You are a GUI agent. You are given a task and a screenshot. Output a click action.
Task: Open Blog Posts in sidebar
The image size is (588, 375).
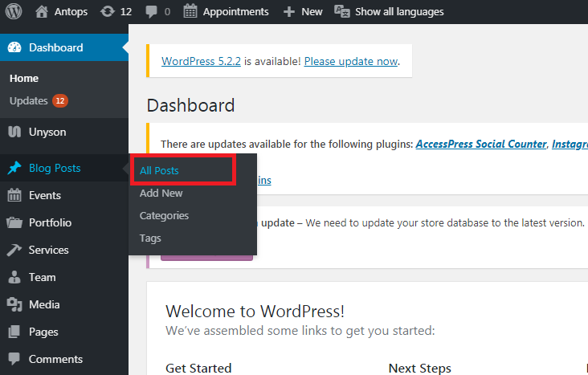click(64, 168)
